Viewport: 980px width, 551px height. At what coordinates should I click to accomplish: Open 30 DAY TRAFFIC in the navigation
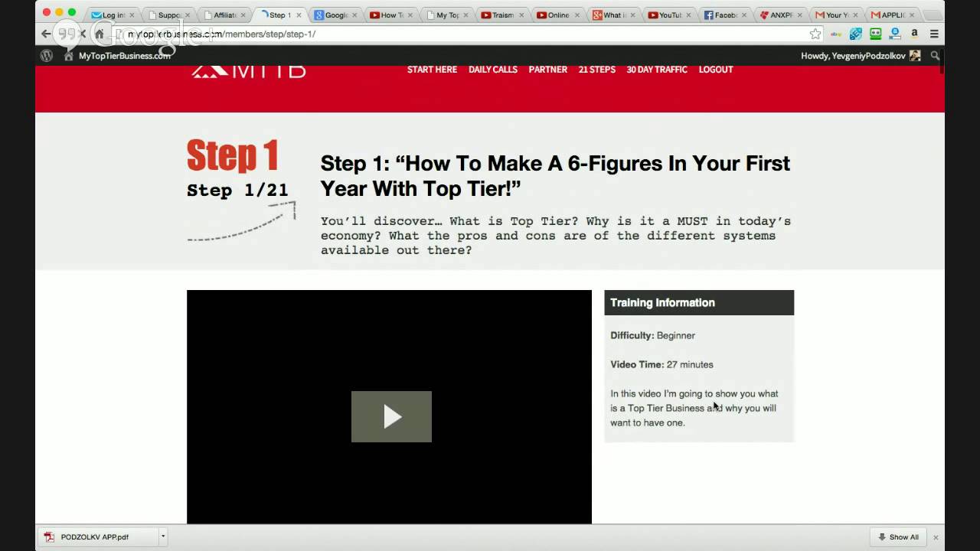657,70
